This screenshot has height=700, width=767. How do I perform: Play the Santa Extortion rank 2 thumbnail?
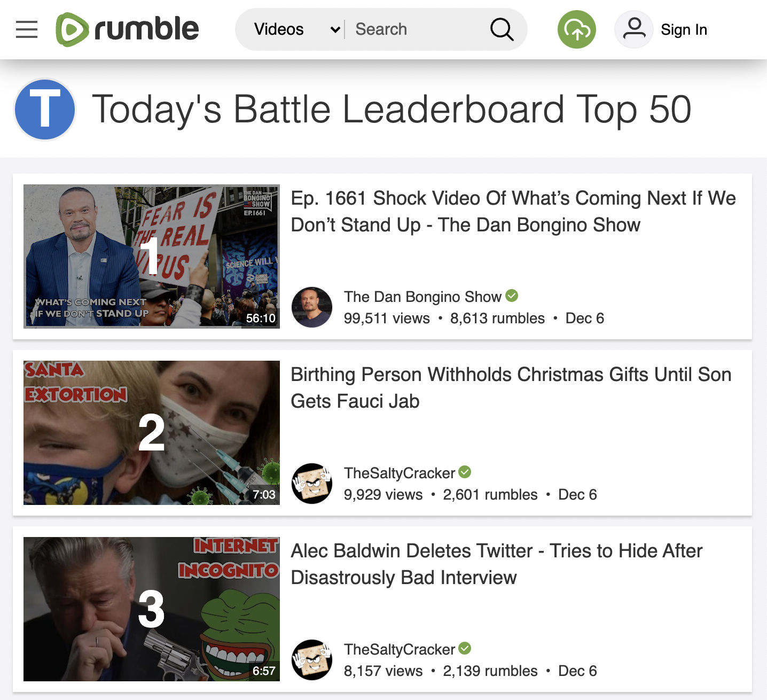tap(152, 433)
